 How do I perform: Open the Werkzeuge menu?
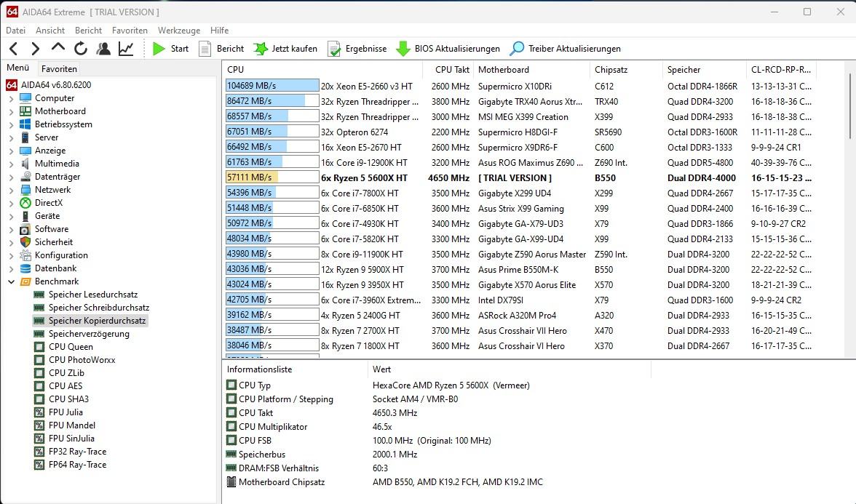pos(179,31)
